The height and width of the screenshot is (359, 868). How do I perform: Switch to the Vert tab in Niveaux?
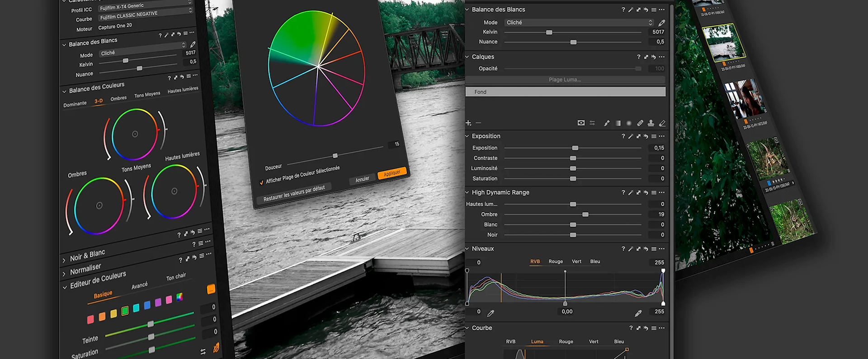[576, 262]
